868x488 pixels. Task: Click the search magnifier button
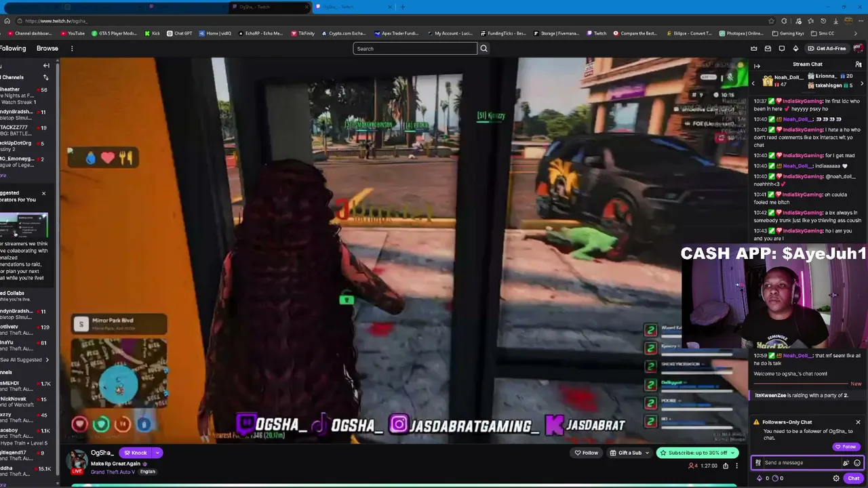(484, 49)
